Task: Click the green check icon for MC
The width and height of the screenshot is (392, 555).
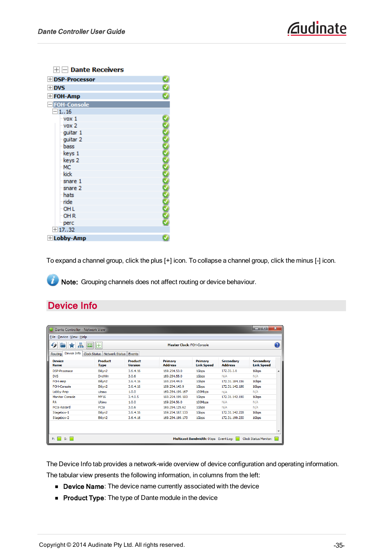Action: [166, 167]
